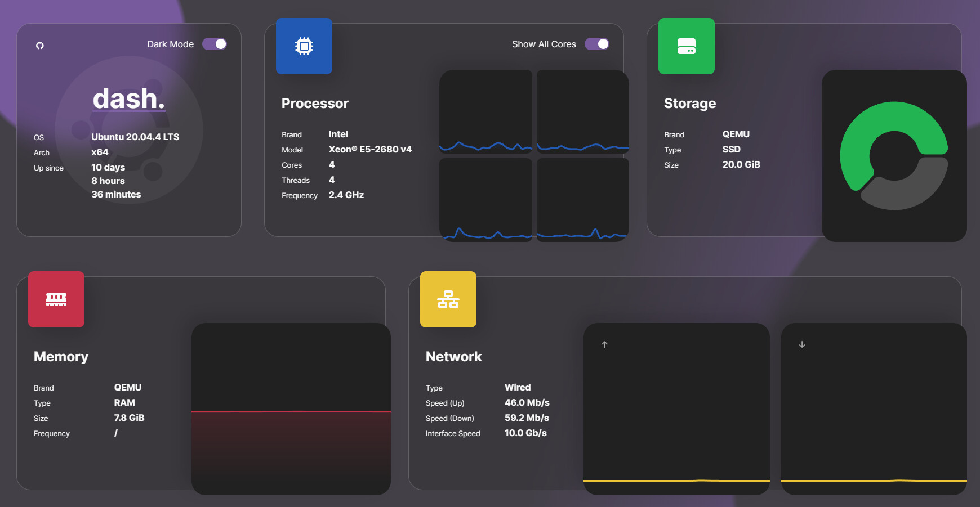Click the 'Interface Speed' label
The width and height of the screenshot is (980, 507).
click(453, 433)
